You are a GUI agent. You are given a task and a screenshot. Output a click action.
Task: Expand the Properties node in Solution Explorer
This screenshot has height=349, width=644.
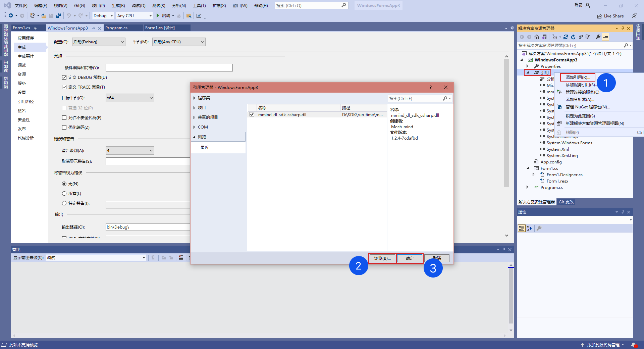tap(528, 66)
